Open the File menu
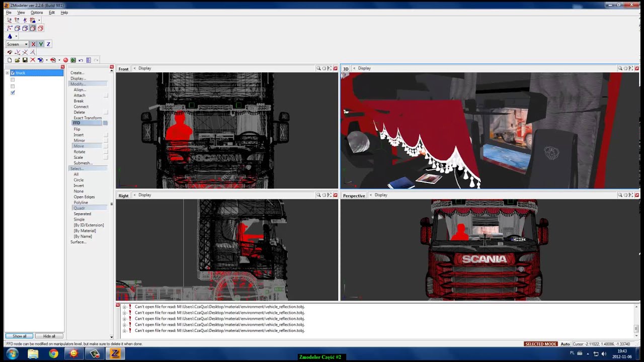Viewport: 644px width, 362px height. point(9,13)
